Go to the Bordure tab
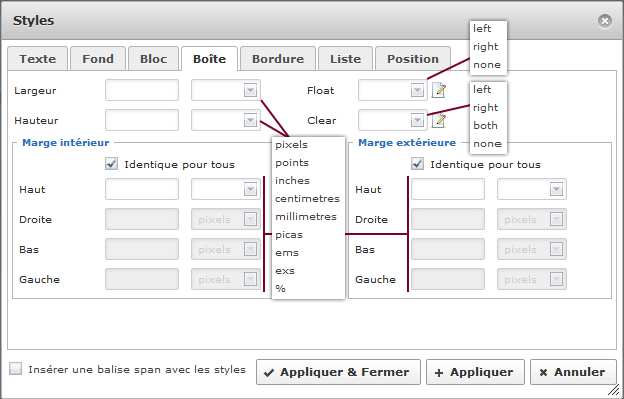Screen dimensions: 624x399 pos(278,59)
